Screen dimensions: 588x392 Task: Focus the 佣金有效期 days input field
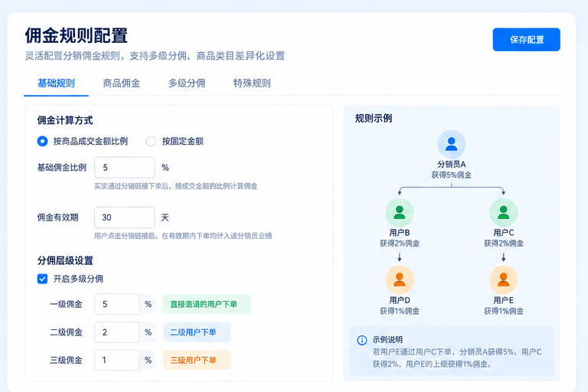pos(125,217)
